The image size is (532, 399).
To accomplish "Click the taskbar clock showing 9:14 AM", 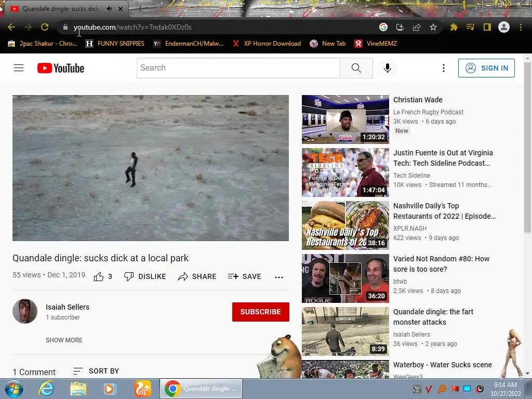I will coord(506,389).
